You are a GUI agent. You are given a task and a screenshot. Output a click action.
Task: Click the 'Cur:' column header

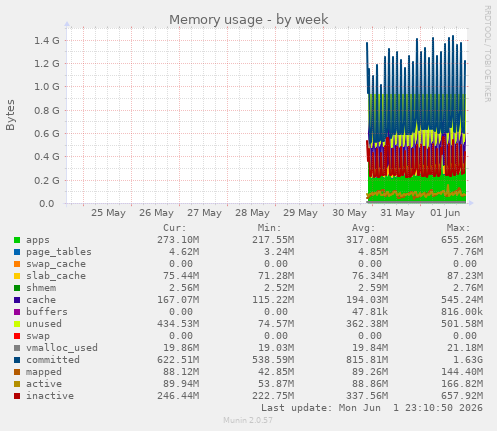click(x=175, y=228)
